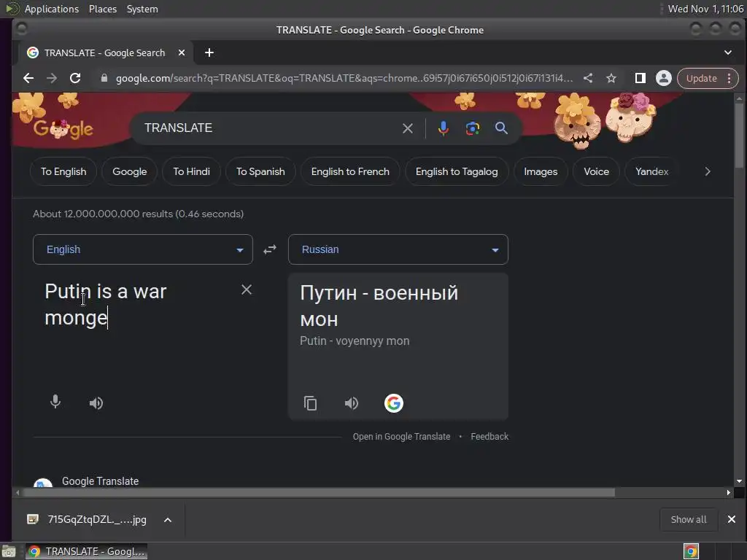Viewport: 747px width, 560px height.
Task: Listen to the English source text
Action: (96, 403)
